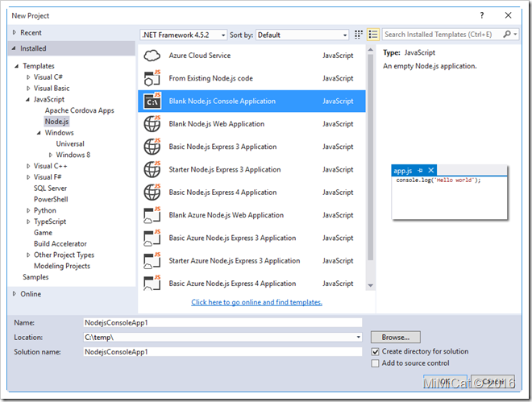The image size is (532, 402).
Task: Switch to small icons grid view
Action: coord(358,35)
